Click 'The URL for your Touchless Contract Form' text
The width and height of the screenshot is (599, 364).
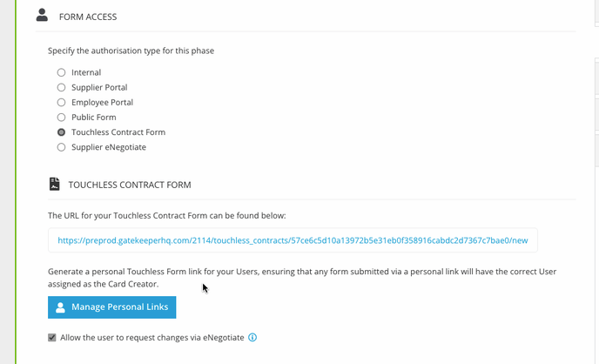point(166,216)
